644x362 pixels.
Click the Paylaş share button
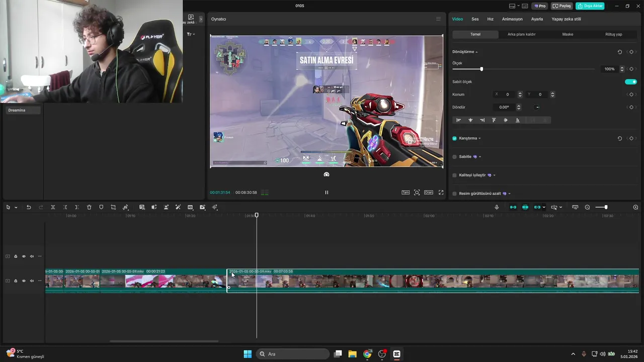click(562, 6)
